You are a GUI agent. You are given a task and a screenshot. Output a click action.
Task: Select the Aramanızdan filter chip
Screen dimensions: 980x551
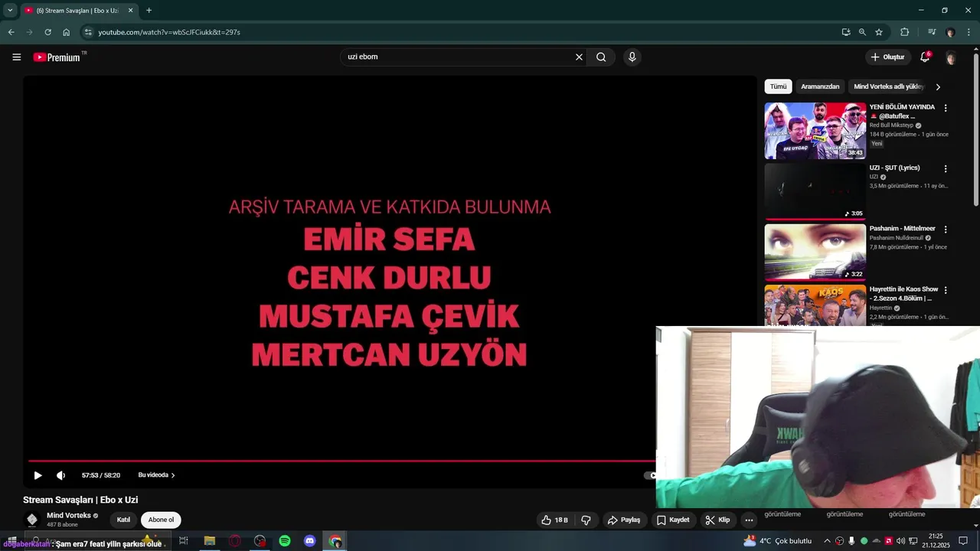click(820, 86)
